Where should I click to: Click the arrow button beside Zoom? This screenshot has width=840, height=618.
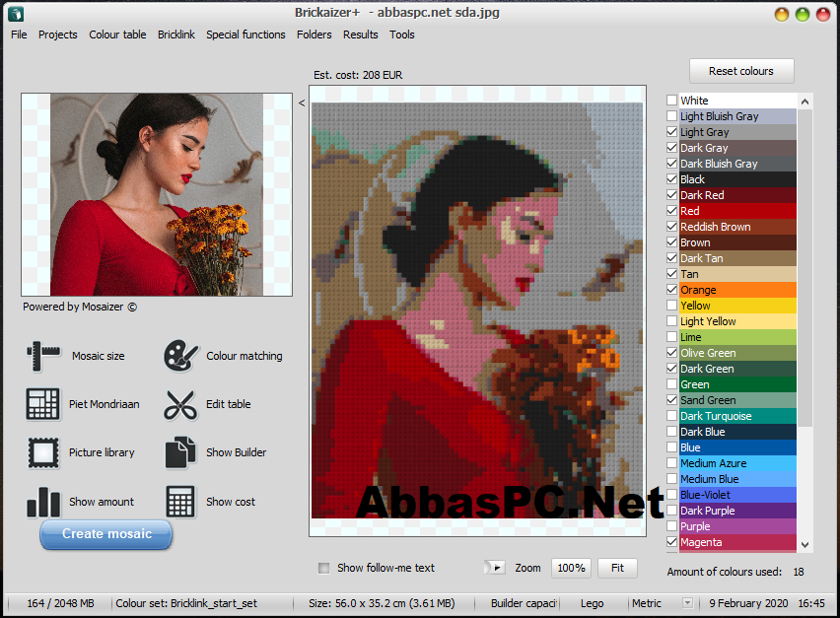(495, 568)
